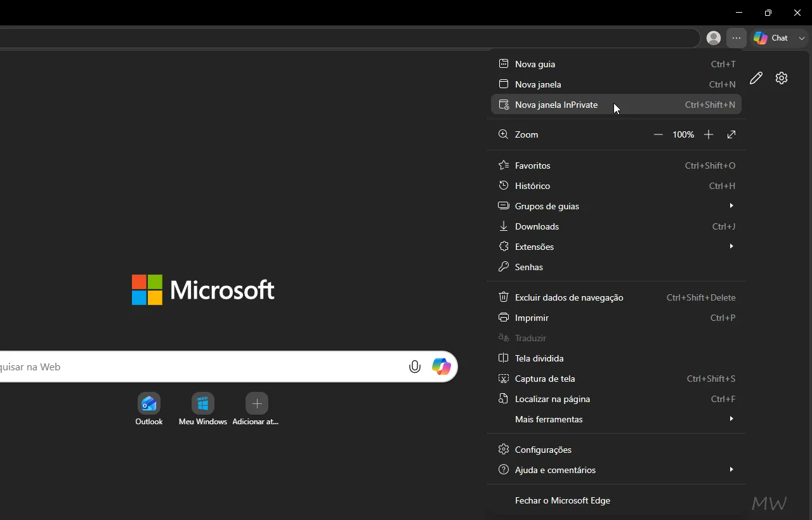Screen dimensions: 812x520
Task: Click the Senhas key icon
Action: 504,267
